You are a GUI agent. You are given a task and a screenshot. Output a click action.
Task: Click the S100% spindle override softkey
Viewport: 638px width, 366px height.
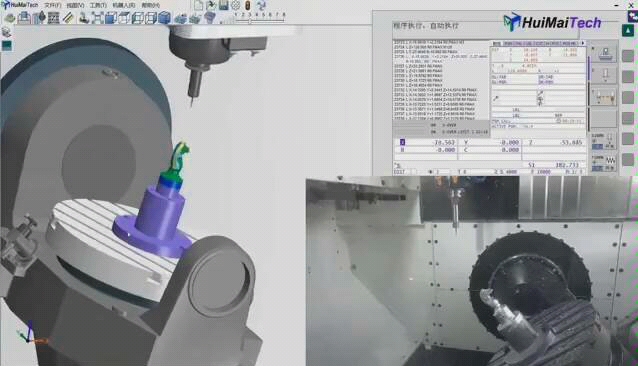(x=603, y=141)
